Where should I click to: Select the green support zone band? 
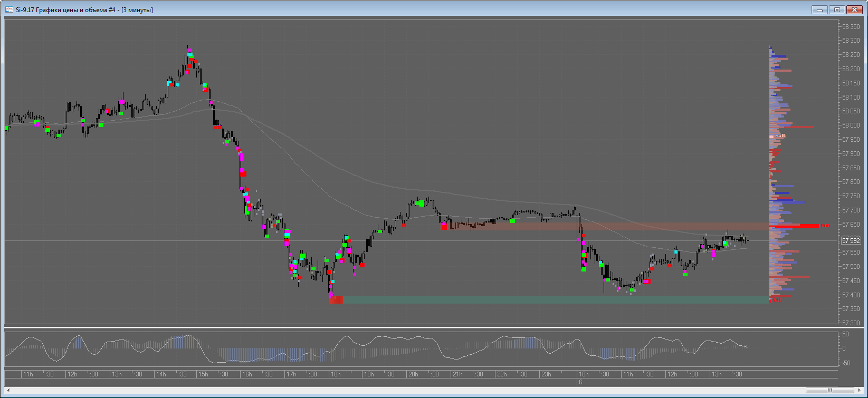[556, 299]
